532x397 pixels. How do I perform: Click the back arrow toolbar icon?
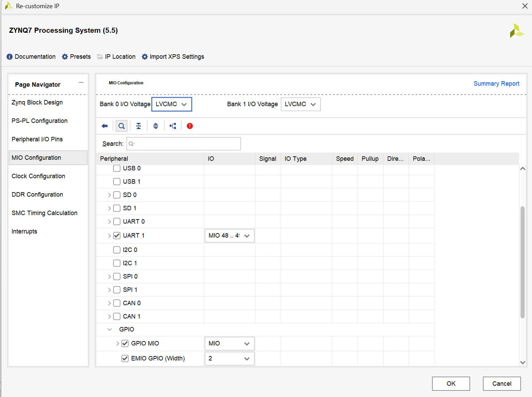104,126
